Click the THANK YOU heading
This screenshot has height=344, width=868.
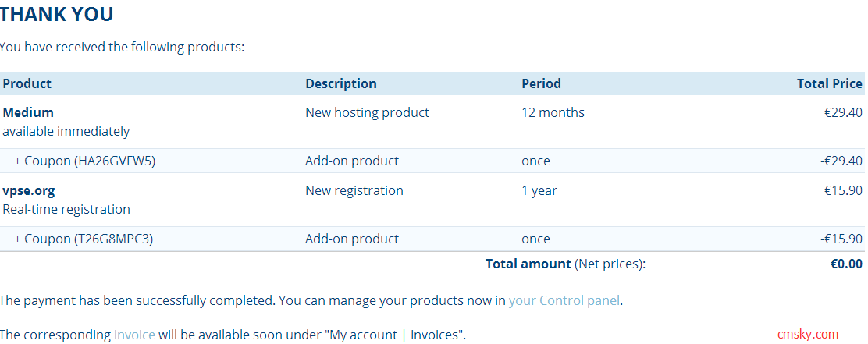point(57,14)
